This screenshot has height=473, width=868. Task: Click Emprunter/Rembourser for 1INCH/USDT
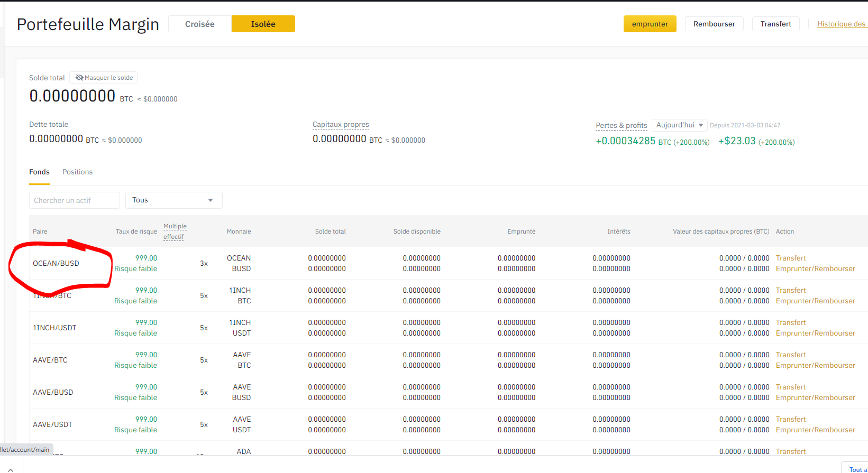point(815,333)
